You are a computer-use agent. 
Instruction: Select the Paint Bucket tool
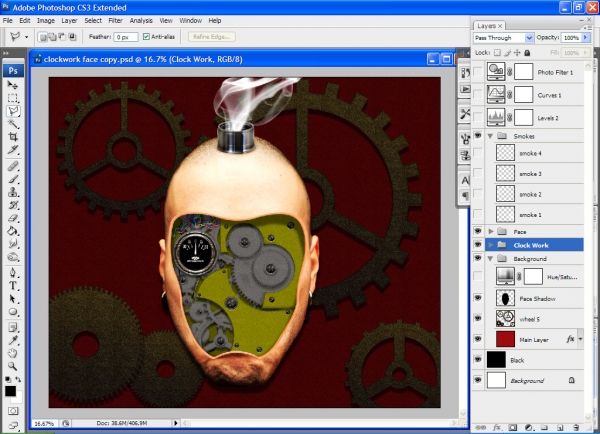pos(13,231)
